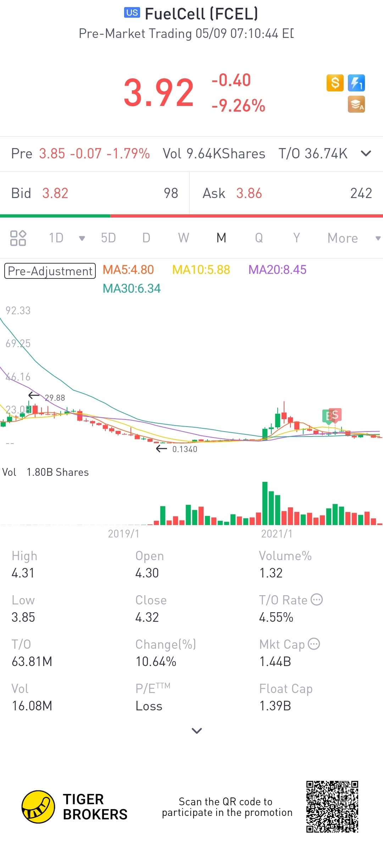Image resolution: width=383 pixels, height=868 pixels.
Task: Tap the MA10:5.88 indicator label
Action: tap(201, 270)
